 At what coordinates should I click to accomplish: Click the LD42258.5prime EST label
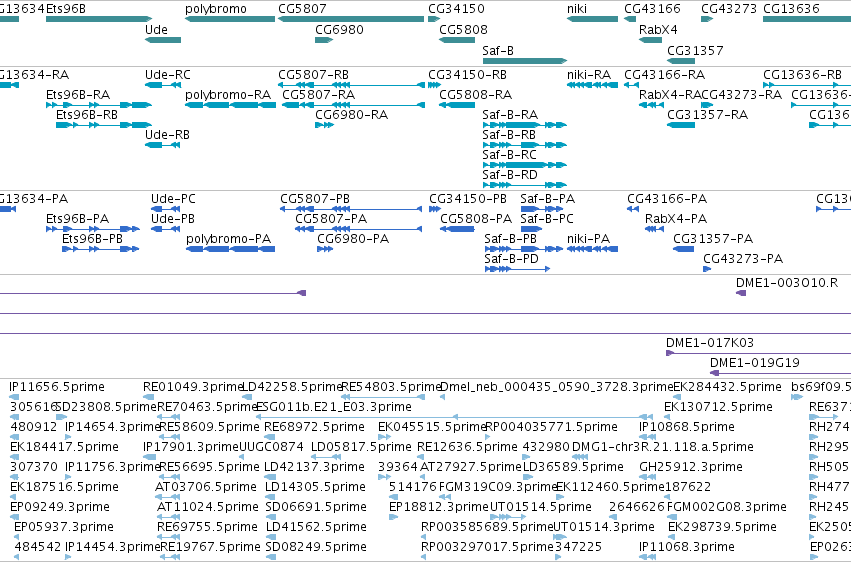point(292,387)
